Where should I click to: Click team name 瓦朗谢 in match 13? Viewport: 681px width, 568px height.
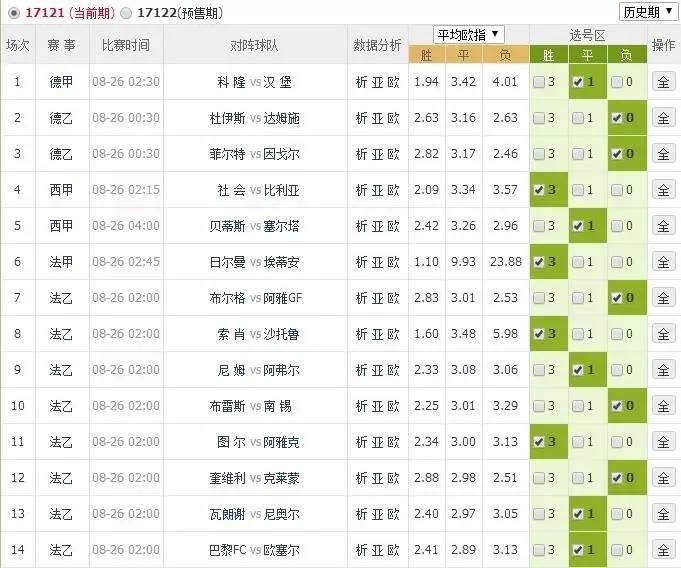[x=227, y=515]
